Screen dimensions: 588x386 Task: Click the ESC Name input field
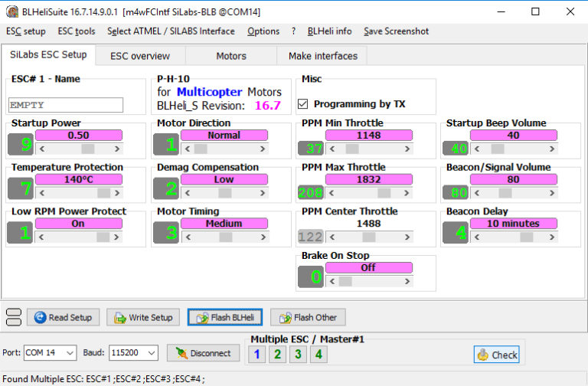[x=66, y=105]
